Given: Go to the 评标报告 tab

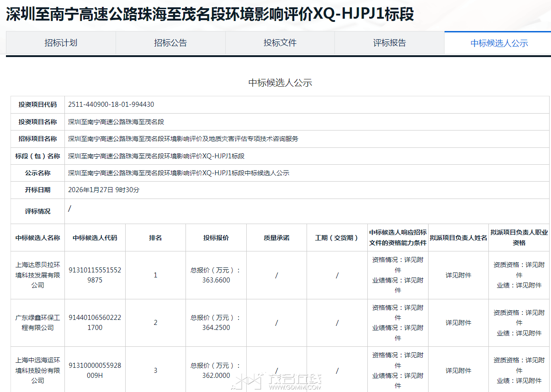Looking at the screenshot, I should pos(389,43).
